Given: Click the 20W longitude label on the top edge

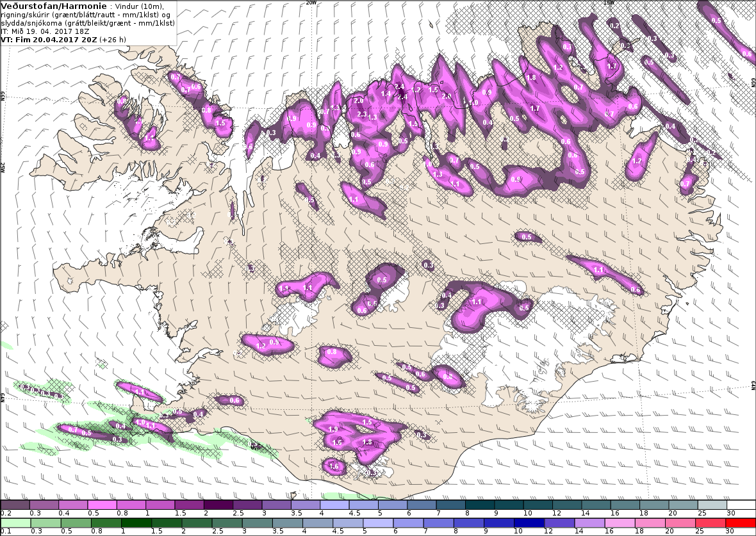Looking at the screenshot, I should 311,3.
